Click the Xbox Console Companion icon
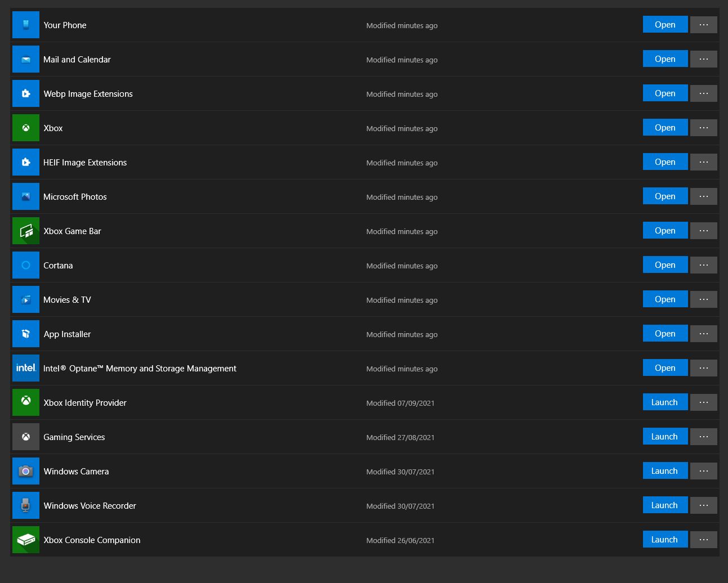The width and height of the screenshot is (728, 583). point(26,540)
